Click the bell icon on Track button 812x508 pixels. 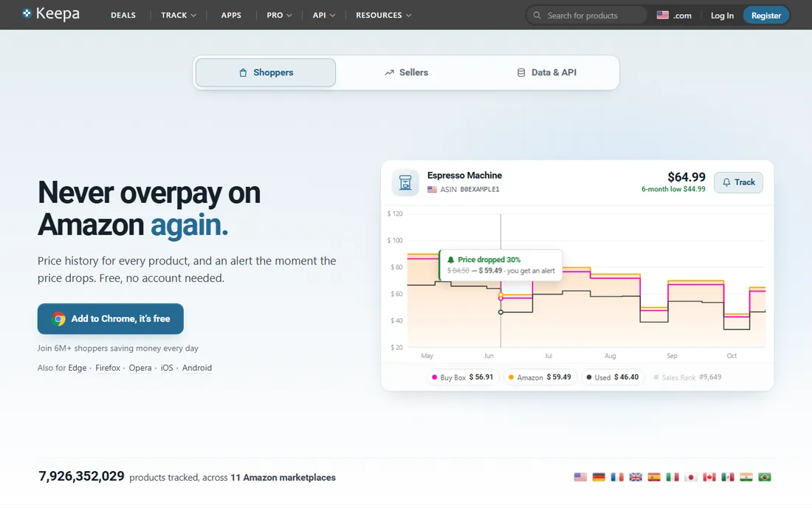(x=726, y=182)
